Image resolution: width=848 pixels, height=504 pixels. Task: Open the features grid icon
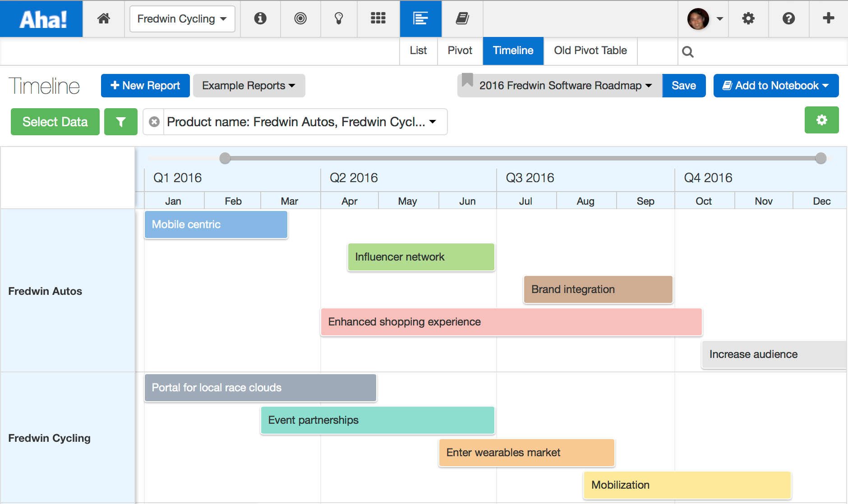click(378, 18)
